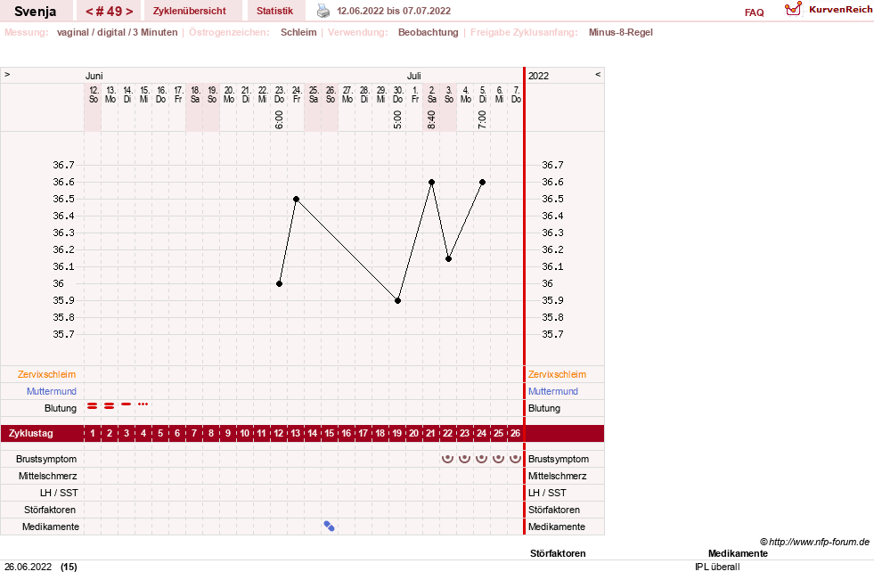Click the left Mittelschmerz row label

tap(47, 476)
